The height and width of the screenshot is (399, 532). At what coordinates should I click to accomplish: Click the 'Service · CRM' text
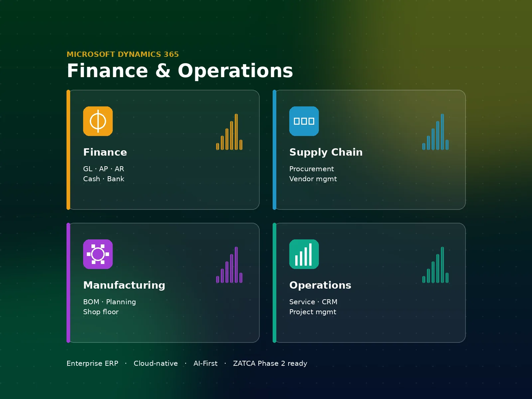pyautogui.click(x=313, y=302)
